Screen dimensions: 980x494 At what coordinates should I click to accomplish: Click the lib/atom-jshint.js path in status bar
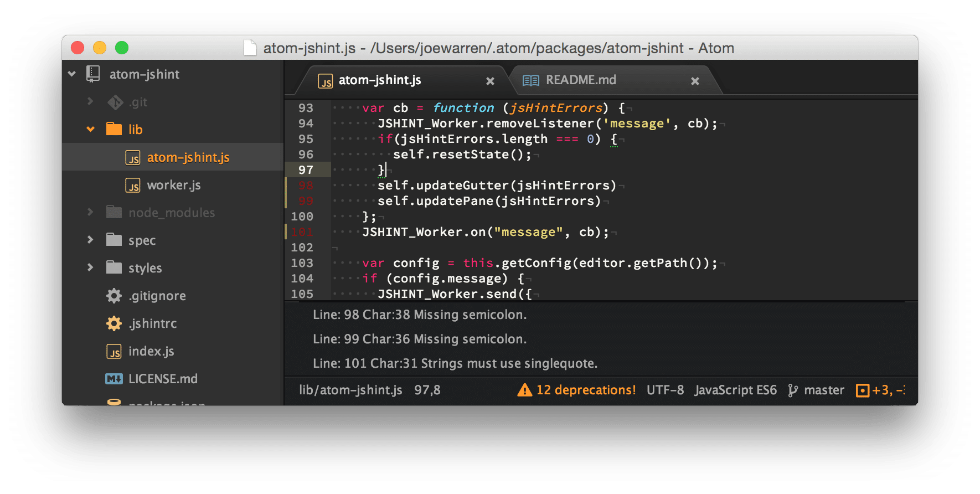350,390
